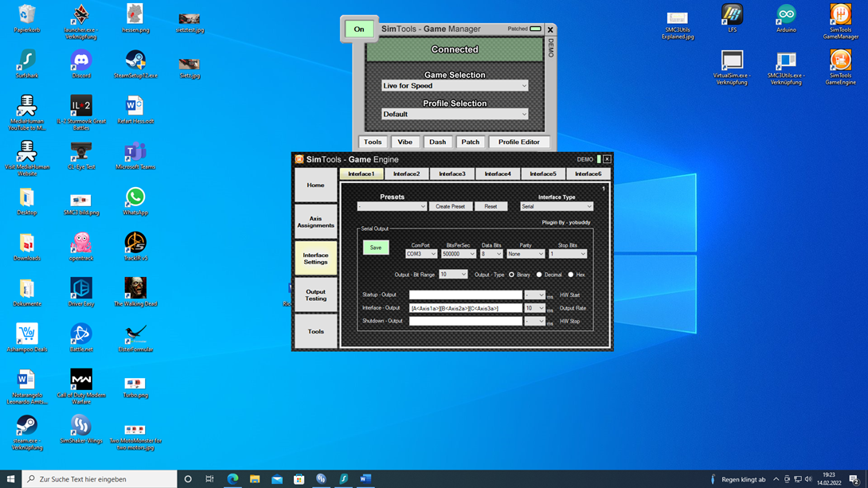Viewport: 868px width, 488px height.
Task: Open the SimTools GameManager desktop shortcut
Action: point(840,21)
